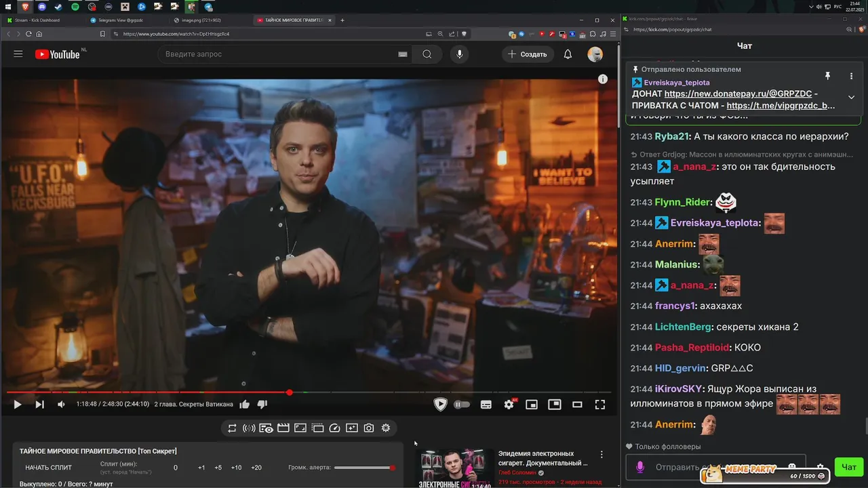This screenshot has height=488, width=868.
Task: Like the video with thumbs up
Action: click(x=245, y=405)
